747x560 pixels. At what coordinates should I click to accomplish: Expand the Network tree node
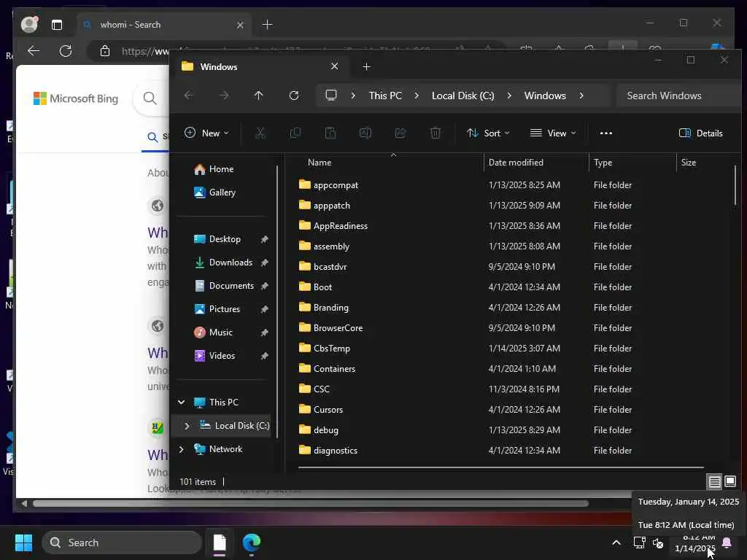tap(181, 449)
